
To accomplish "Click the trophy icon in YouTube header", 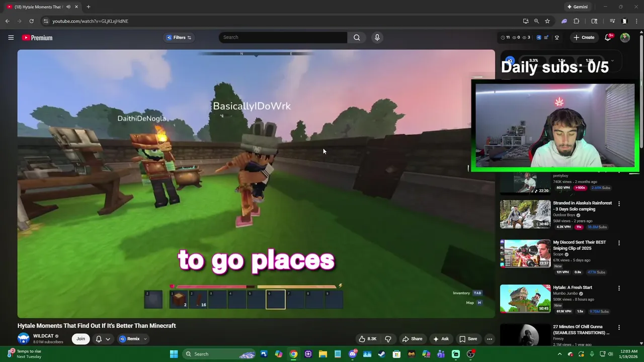I will (556, 37).
